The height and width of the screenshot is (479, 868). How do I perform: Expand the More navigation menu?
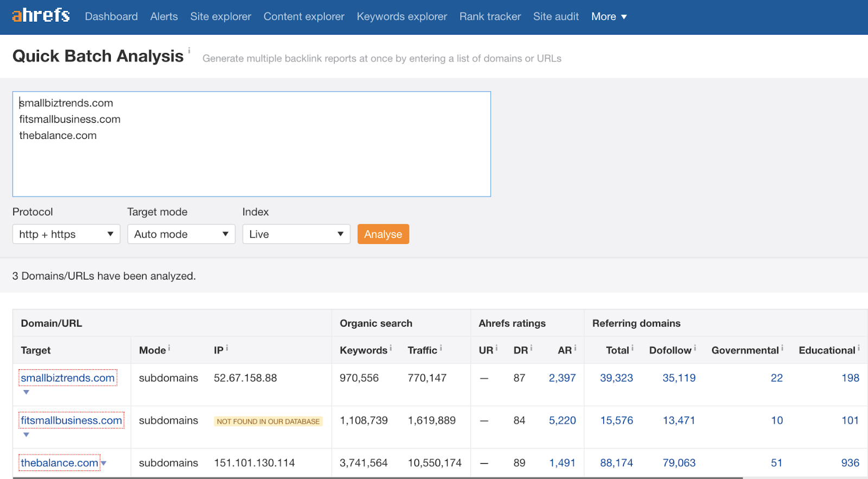tap(609, 17)
